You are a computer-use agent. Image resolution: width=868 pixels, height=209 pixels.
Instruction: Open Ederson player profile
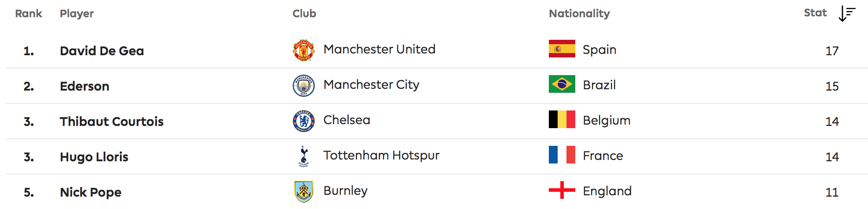coord(85,86)
